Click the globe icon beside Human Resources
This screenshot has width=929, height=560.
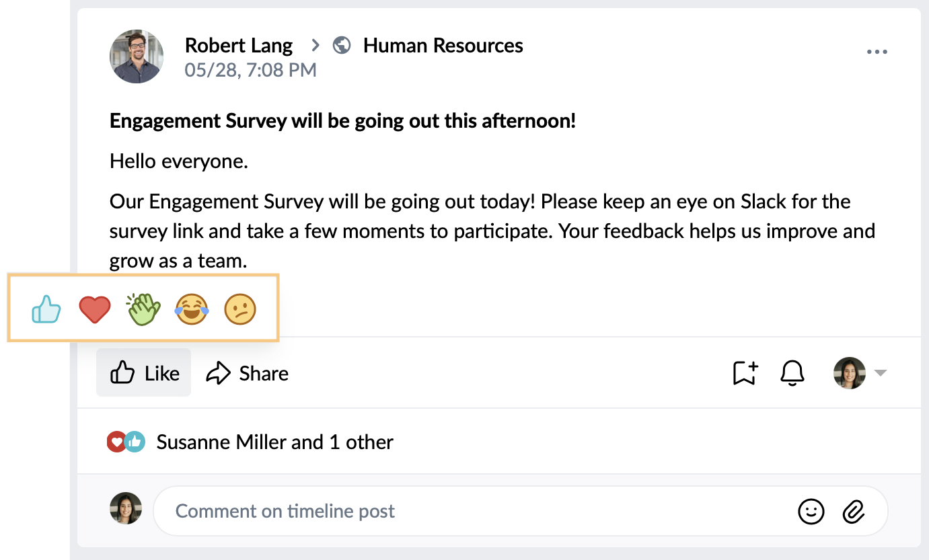tap(342, 45)
